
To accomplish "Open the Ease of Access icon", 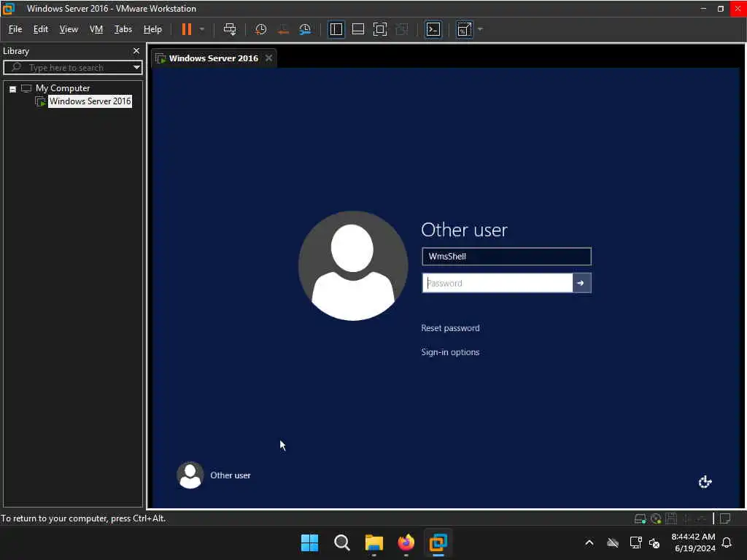I will point(705,482).
